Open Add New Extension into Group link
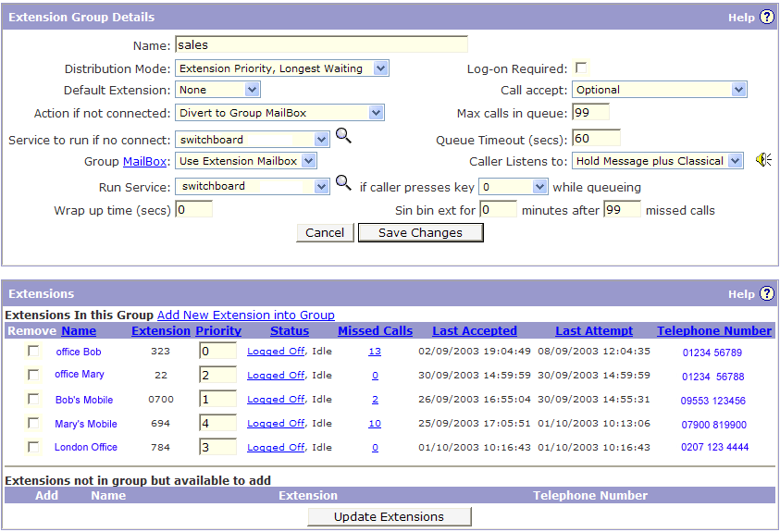Image resolution: width=780 pixels, height=532 pixels. tap(246, 315)
